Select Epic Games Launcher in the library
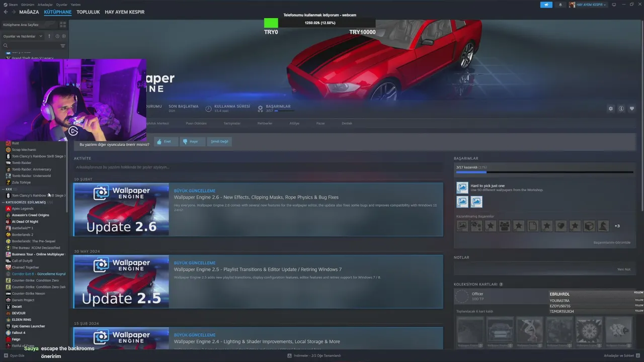Viewport: 644px width, 362px height. pyautogui.click(x=28, y=326)
